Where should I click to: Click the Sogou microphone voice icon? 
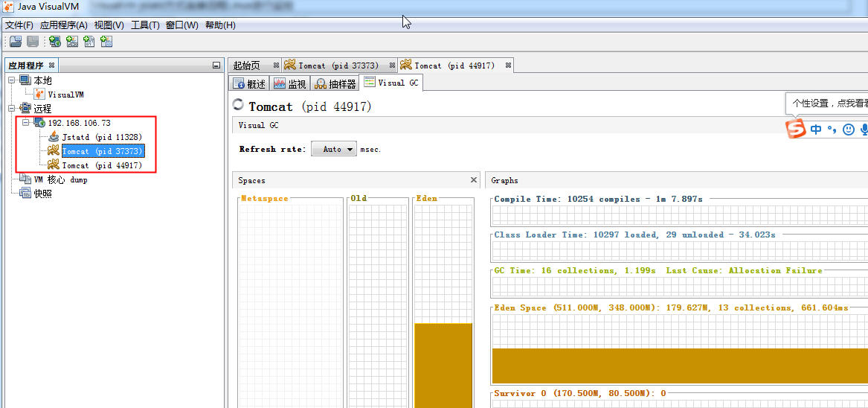click(x=864, y=129)
